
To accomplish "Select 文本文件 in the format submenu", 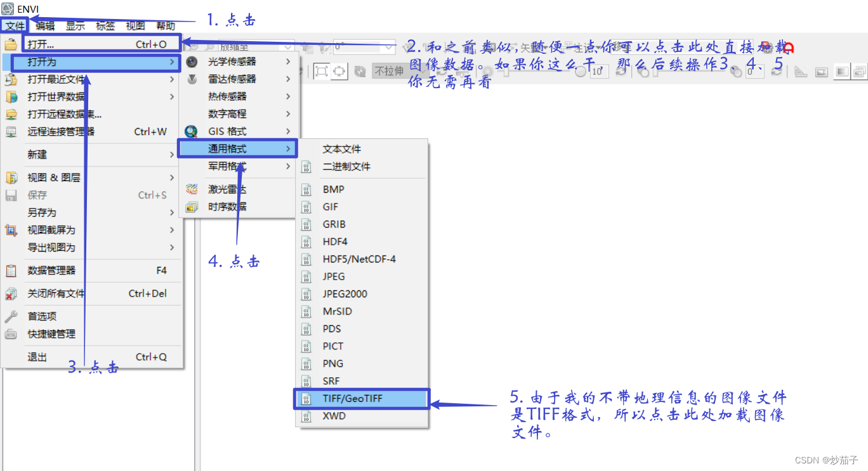I will pyautogui.click(x=362, y=149).
